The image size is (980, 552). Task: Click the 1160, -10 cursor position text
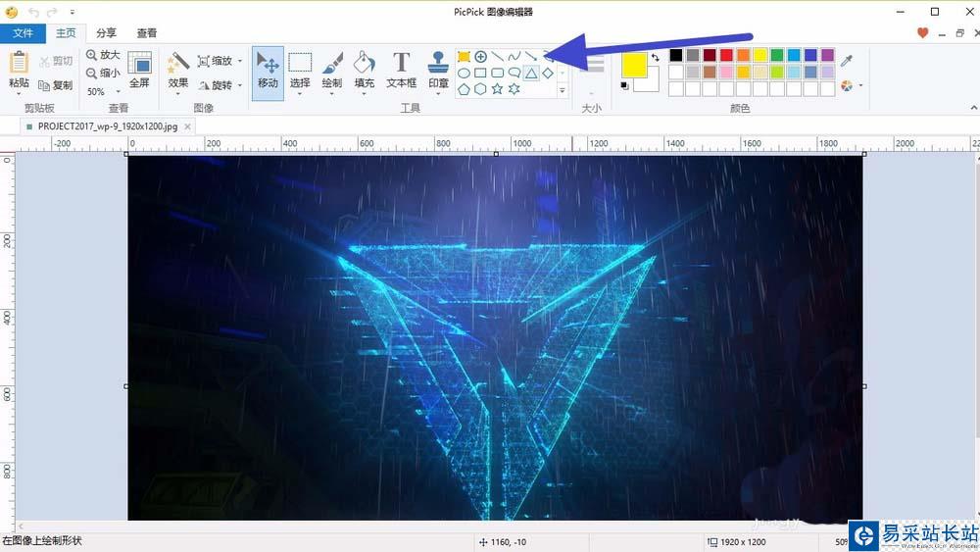tap(509, 542)
